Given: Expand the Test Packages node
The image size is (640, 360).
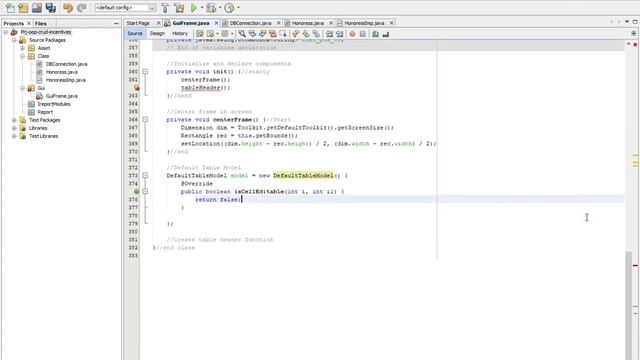Looking at the screenshot, I should pos(14,120).
